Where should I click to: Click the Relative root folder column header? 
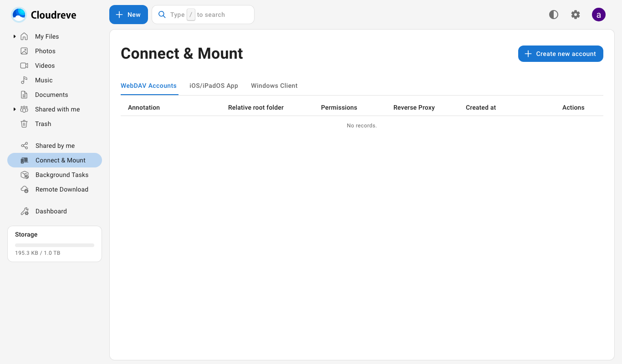256,107
